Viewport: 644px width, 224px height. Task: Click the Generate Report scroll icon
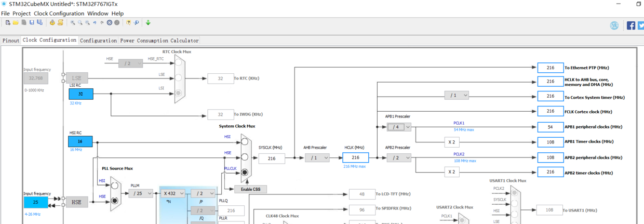click(x=60, y=23)
